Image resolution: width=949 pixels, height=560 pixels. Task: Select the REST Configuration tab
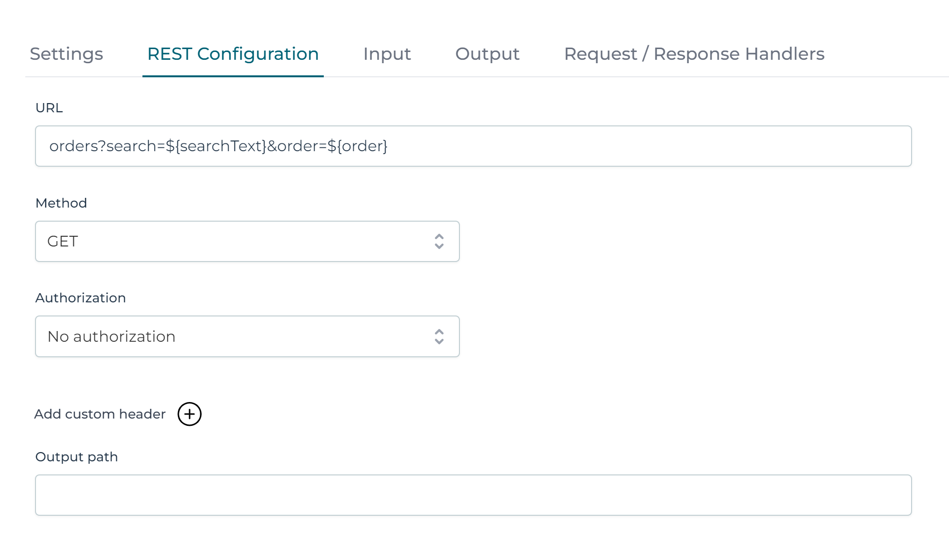[233, 54]
